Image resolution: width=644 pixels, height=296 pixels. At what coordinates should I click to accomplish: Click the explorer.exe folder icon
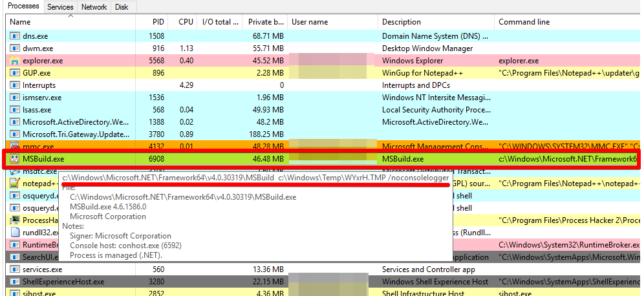pyautogui.click(x=14, y=61)
